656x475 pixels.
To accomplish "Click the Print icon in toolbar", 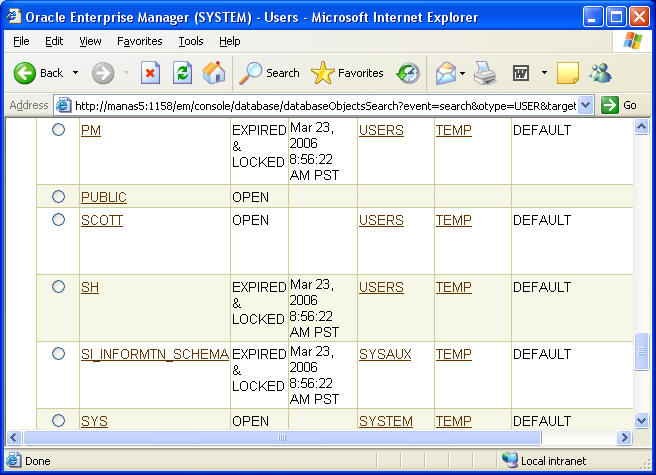I will (485, 73).
